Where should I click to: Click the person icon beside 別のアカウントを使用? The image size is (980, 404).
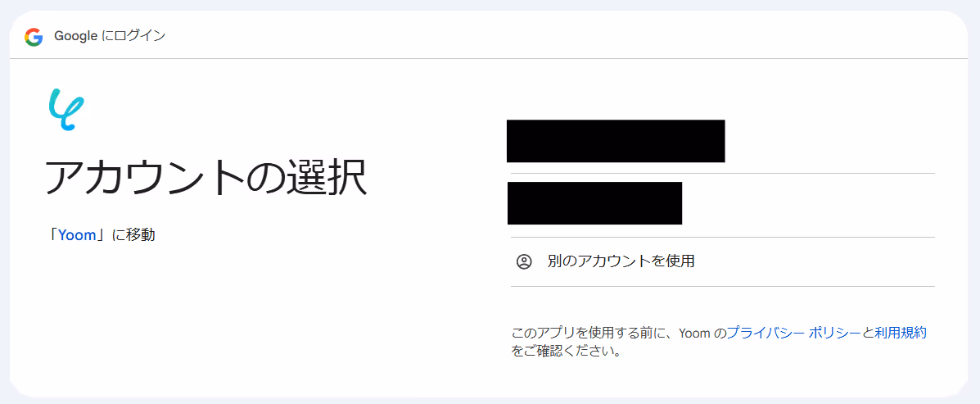point(524,261)
